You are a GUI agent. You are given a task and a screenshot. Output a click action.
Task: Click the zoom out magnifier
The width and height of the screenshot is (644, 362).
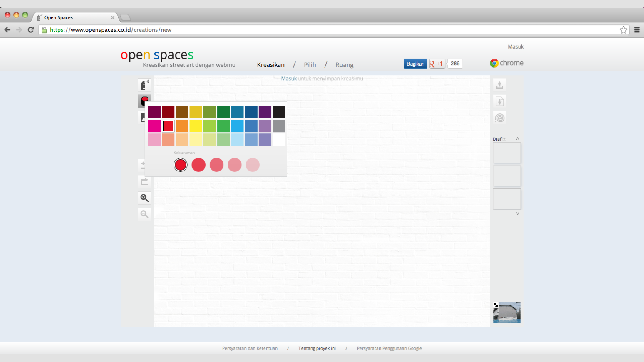pyautogui.click(x=145, y=214)
